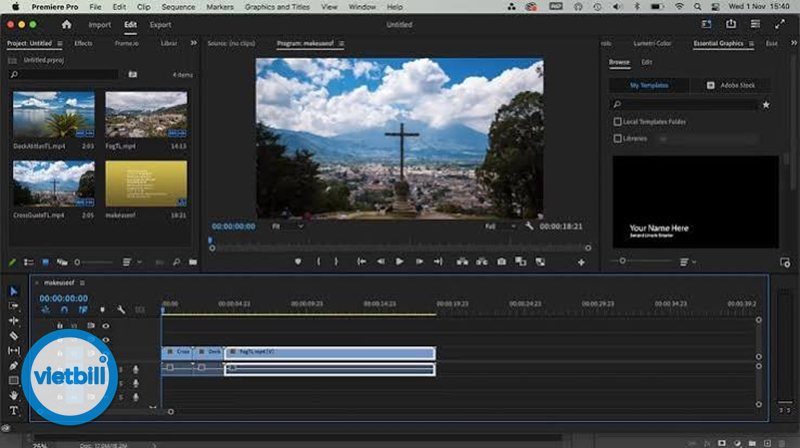Toggle visibility eye of second video track

[106, 340]
